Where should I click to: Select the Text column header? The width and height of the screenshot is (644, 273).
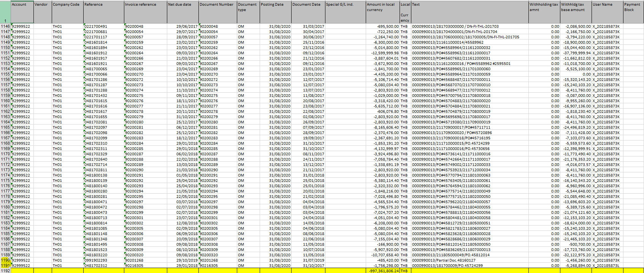[x=470, y=12]
